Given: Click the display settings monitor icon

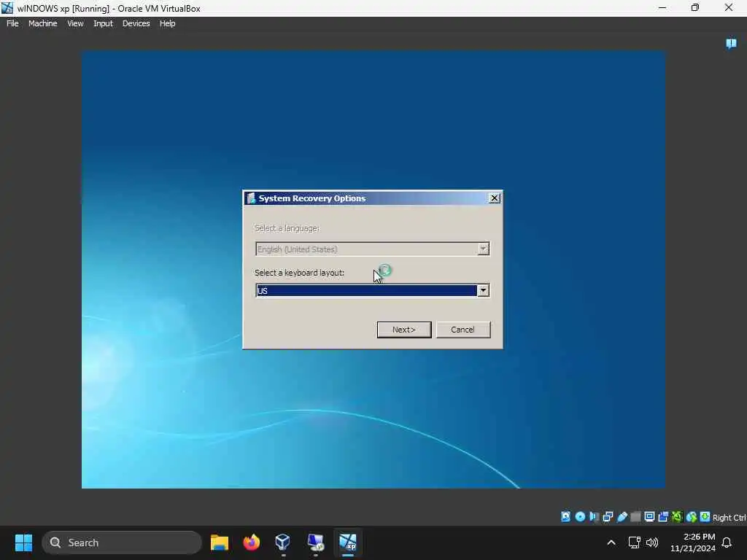Looking at the screenshot, I should (649, 517).
